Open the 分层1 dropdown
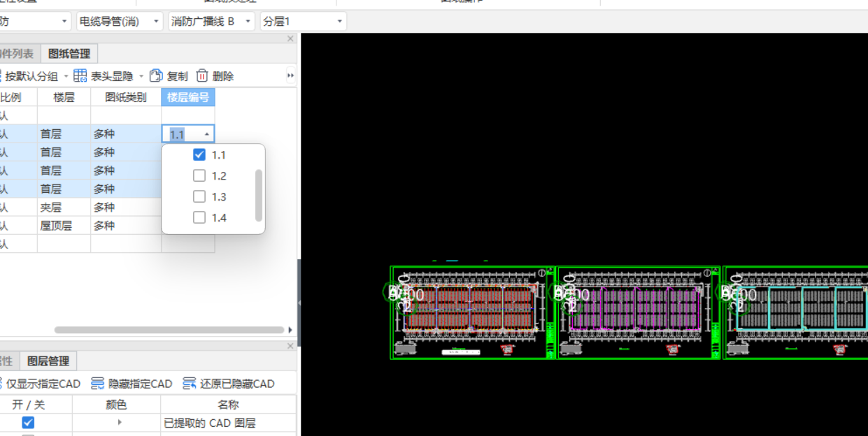 point(339,22)
